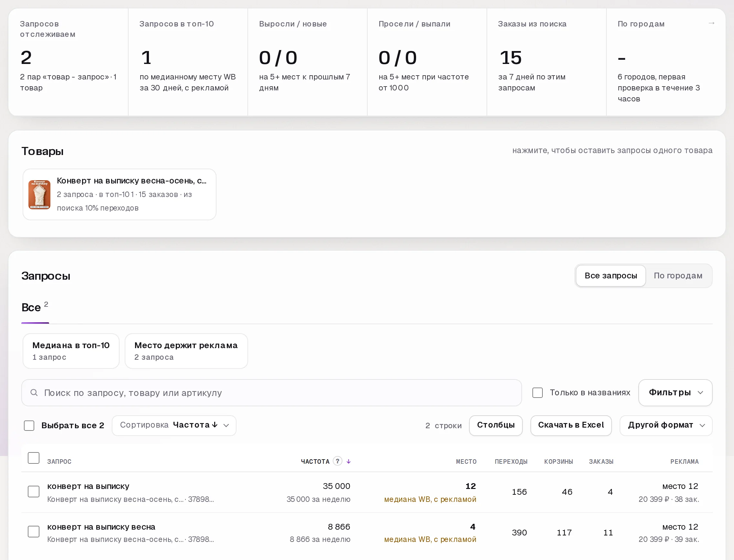Image resolution: width=734 pixels, height=560 pixels.
Task: Open the Заказы из поиска summary card
Action: [546, 62]
